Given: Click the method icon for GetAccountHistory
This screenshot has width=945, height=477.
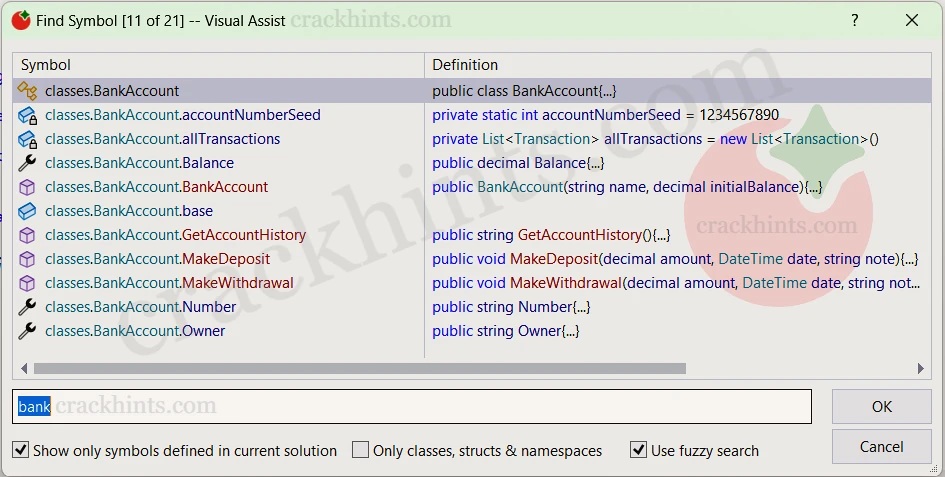Looking at the screenshot, I should click(27, 235).
